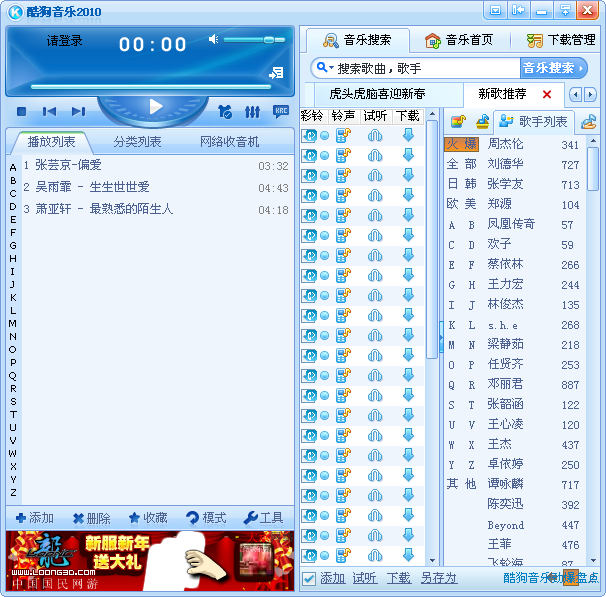Open the 添加 add menu under playlist
Image resolution: width=606 pixels, height=597 pixels.
click(34, 518)
